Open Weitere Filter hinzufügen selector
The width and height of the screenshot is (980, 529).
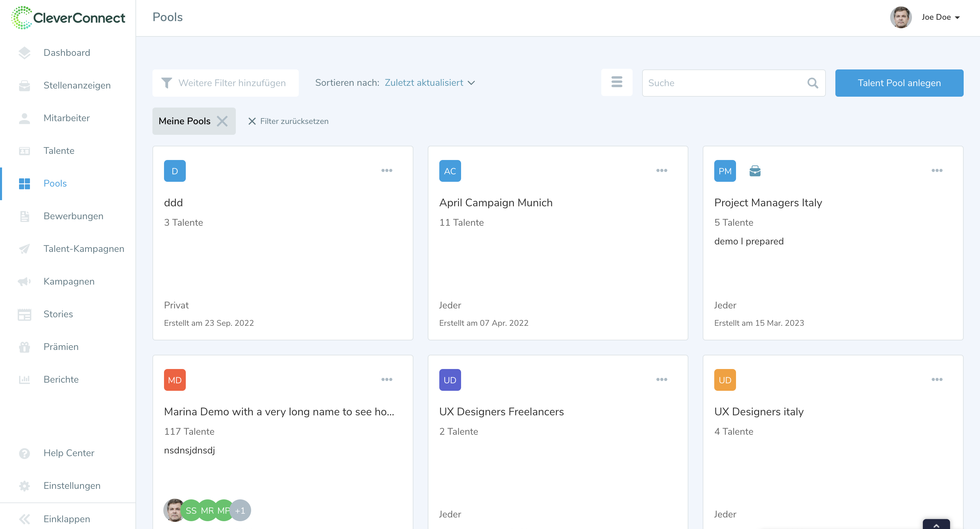point(232,83)
